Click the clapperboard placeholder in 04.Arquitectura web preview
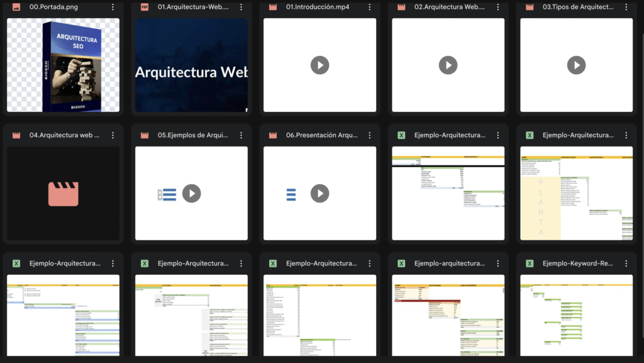This screenshot has width=644, height=363. point(63,193)
